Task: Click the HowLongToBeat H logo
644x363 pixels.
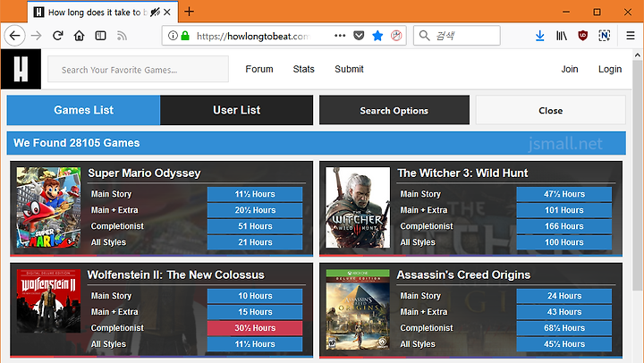Action: [21, 69]
